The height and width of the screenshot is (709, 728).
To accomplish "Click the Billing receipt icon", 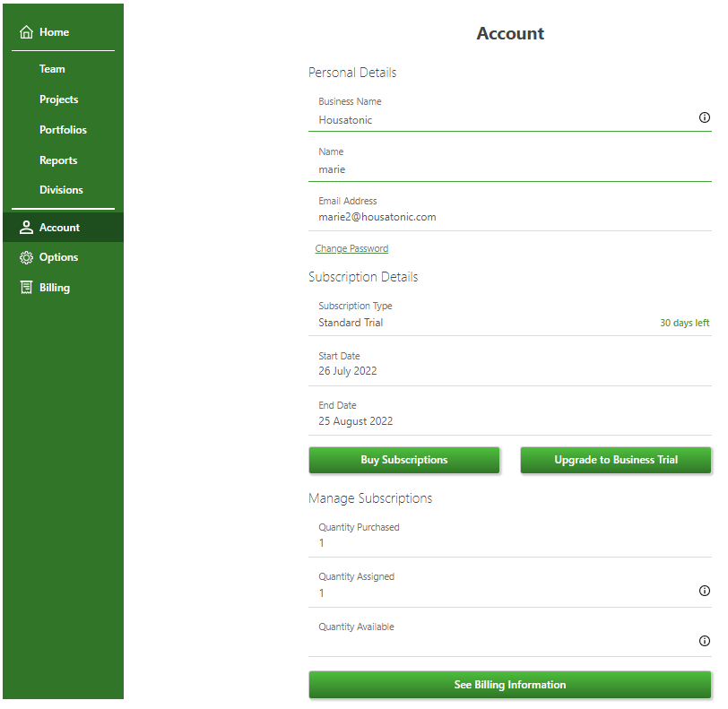I will [26, 288].
